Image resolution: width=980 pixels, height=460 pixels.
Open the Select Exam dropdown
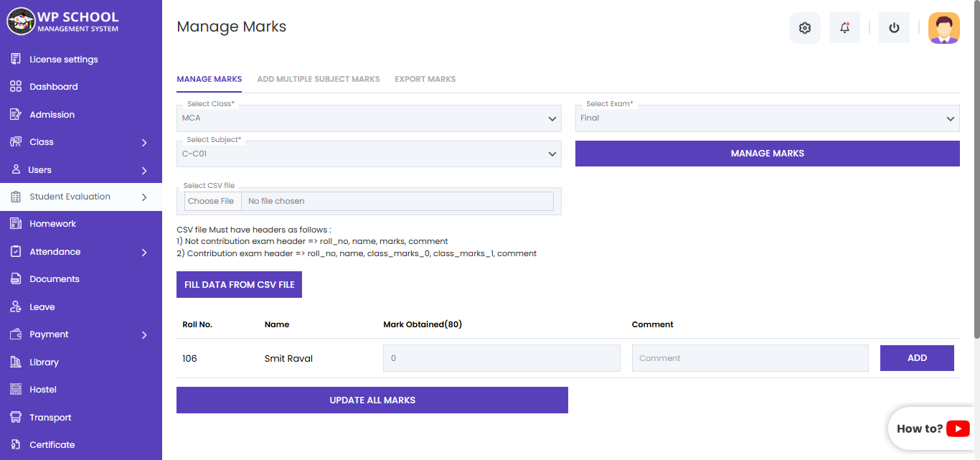click(x=767, y=118)
